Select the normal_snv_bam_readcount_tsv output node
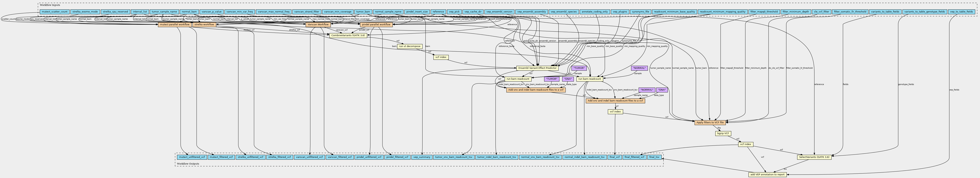Viewport: 980px width, 178px height. point(540,157)
